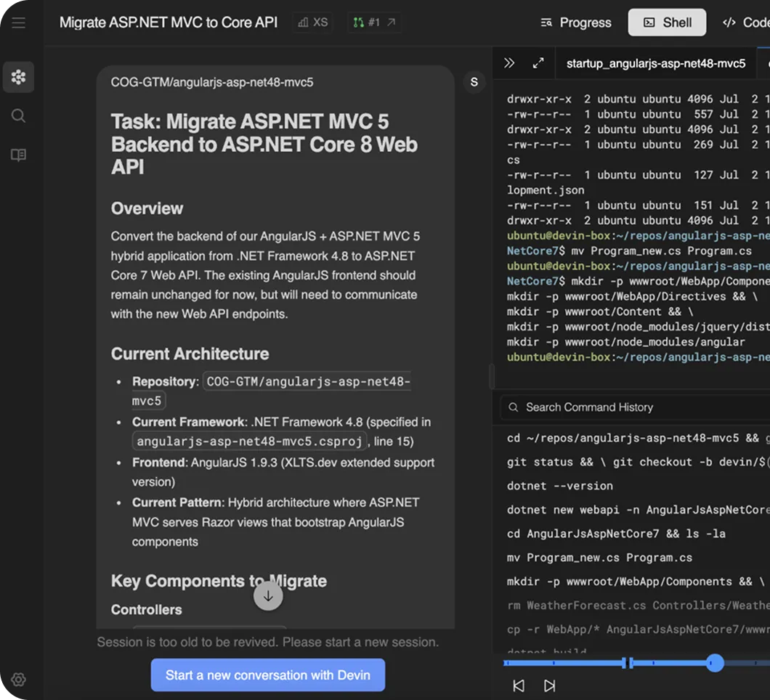Click the 'Overview' heading
Screen dimensions: 770x700
147,208
